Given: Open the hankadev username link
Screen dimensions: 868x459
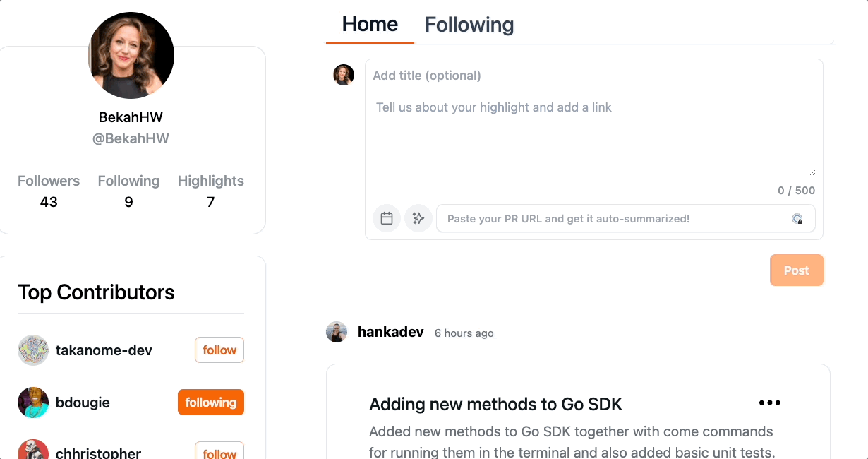Looking at the screenshot, I should pyautogui.click(x=391, y=332).
